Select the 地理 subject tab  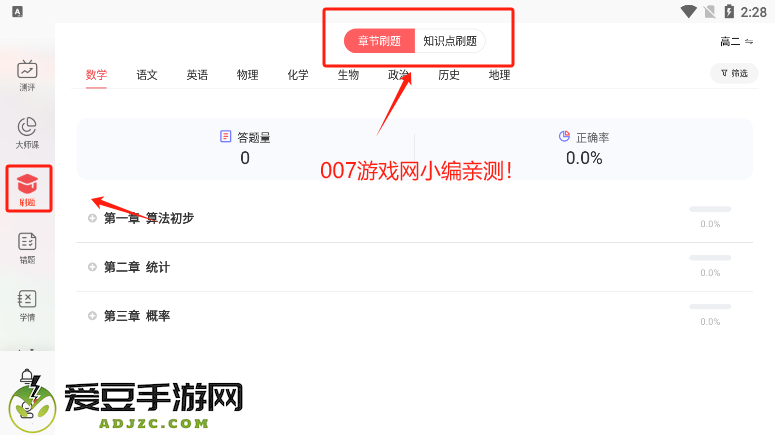click(499, 75)
